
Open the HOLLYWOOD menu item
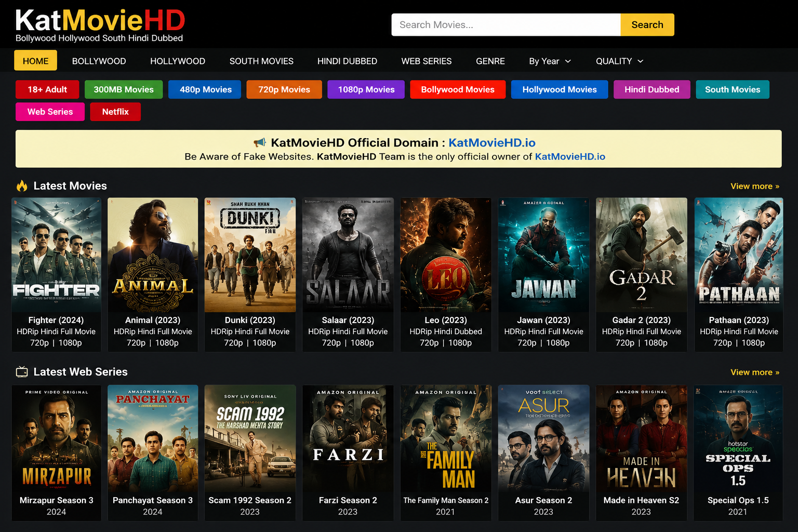178,61
